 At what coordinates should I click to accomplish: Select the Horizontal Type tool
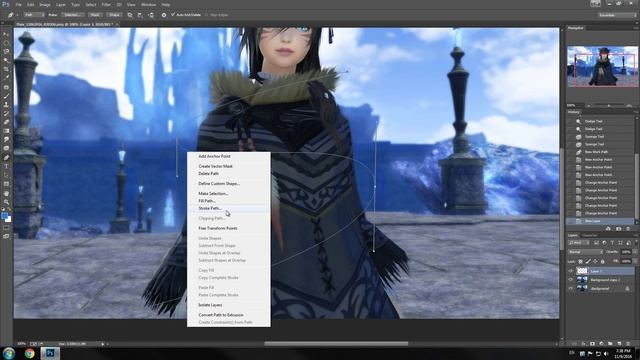click(x=6, y=167)
